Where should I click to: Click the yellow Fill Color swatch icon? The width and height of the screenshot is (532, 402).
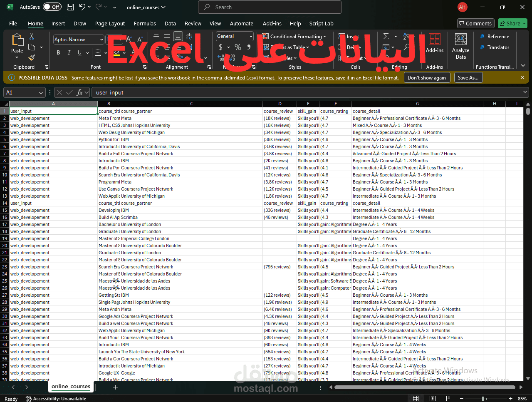pyautogui.click(x=116, y=53)
